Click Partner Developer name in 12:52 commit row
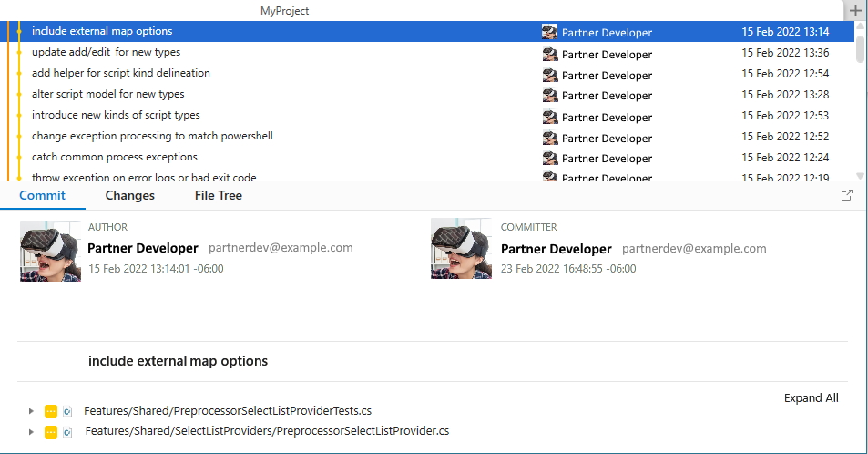 607,139
